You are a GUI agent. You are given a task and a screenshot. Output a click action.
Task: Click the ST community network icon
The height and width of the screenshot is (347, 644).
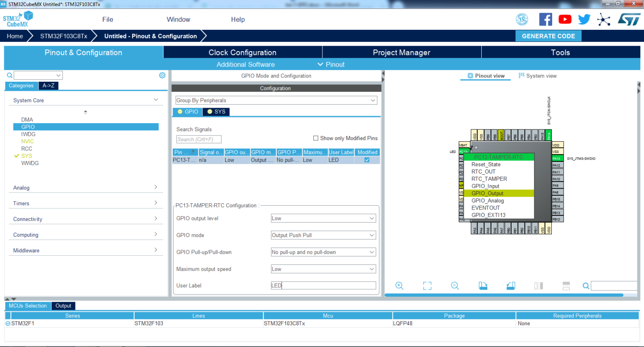click(604, 19)
